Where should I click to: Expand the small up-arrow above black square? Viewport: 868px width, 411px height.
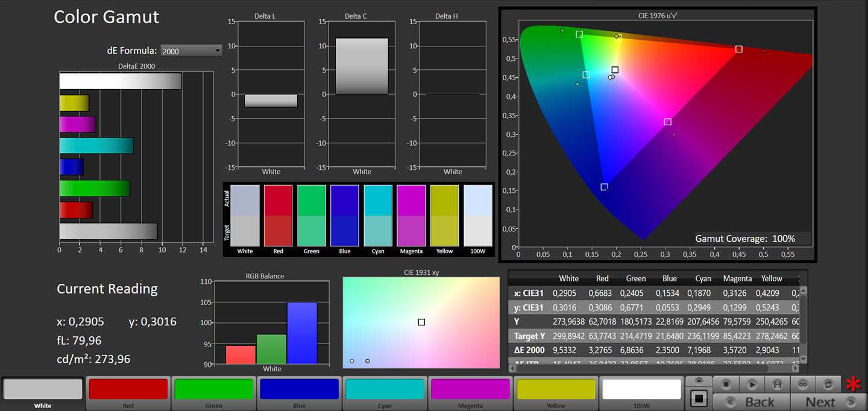click(699, 381)
